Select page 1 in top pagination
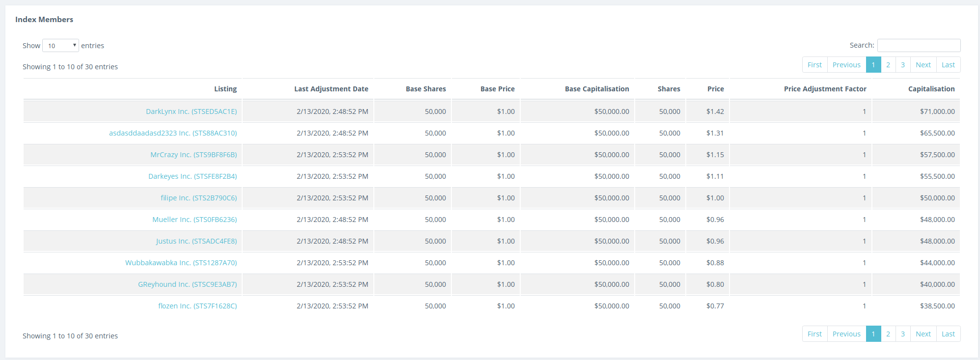The image size is (980, 360). point(873,65)
